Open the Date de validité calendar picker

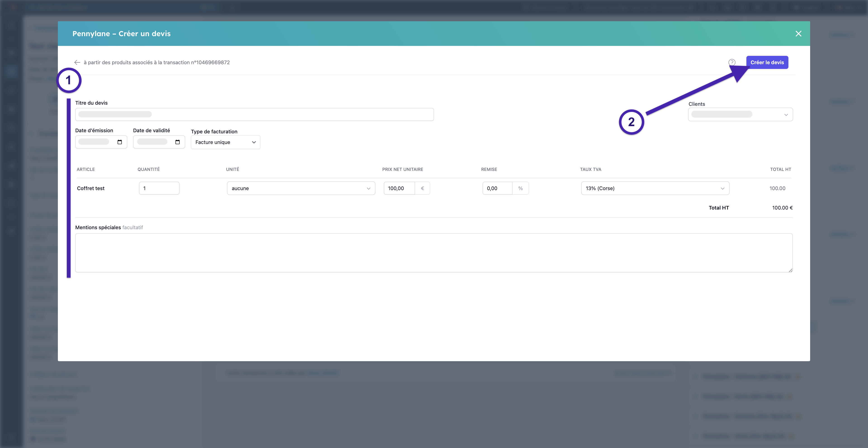tap(178, 142)
